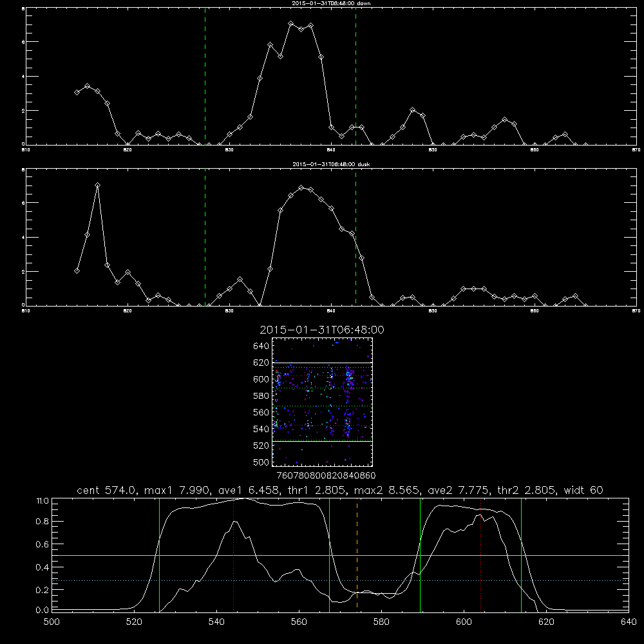Click 'thr1 2.805' in the statistics line

316,490
